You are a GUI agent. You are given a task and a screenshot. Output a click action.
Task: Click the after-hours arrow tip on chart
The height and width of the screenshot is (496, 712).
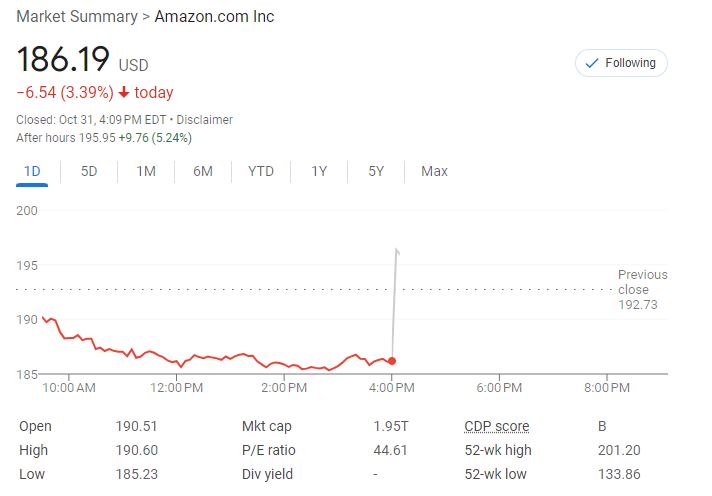tap(397, 250)
